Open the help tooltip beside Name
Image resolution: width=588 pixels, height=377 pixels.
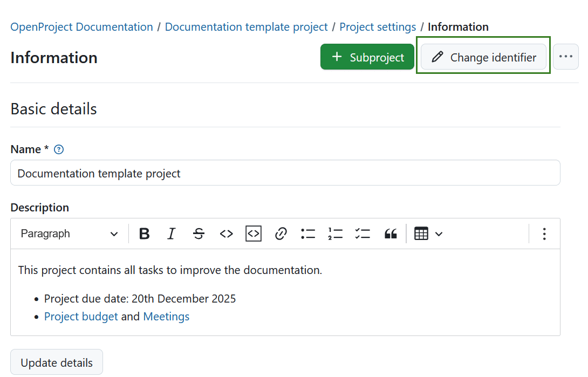(58, 149)
